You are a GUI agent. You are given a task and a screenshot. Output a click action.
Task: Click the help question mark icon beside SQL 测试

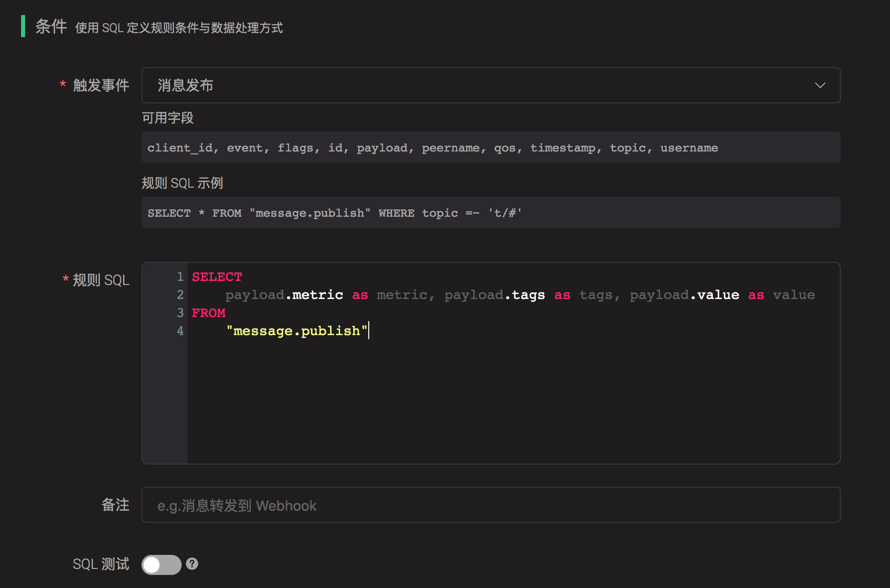[192, 564]
